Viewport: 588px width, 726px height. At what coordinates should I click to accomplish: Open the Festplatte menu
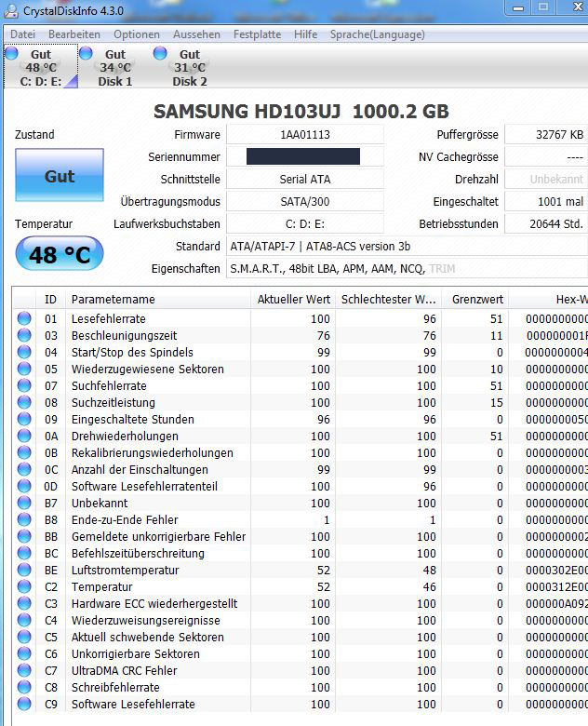click(257, 34)
